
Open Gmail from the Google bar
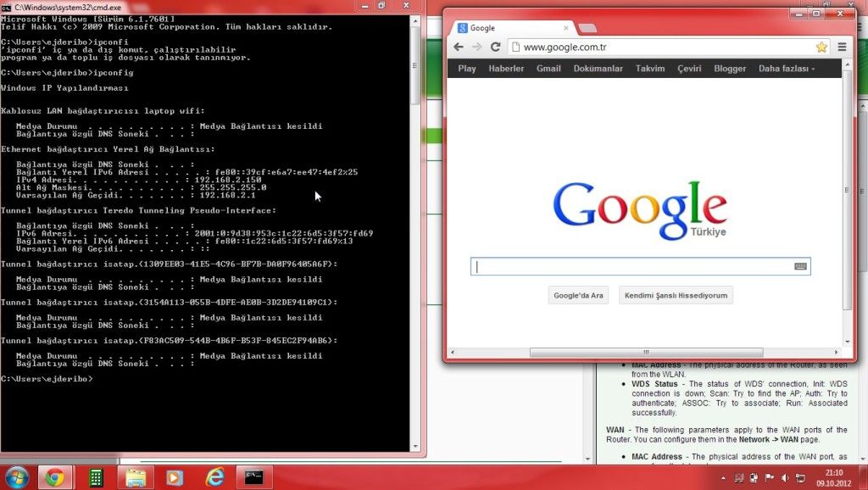548,69
